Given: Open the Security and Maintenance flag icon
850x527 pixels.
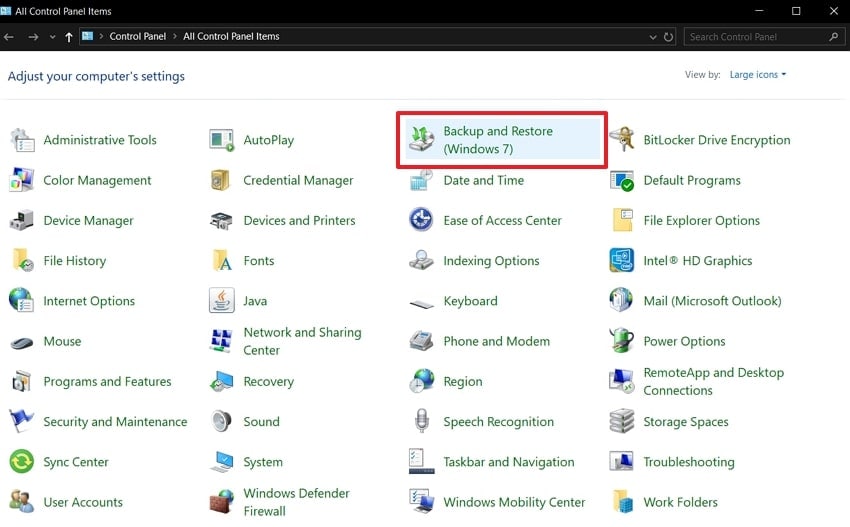Looking at the screenshot, I should (x=22, y=421).
